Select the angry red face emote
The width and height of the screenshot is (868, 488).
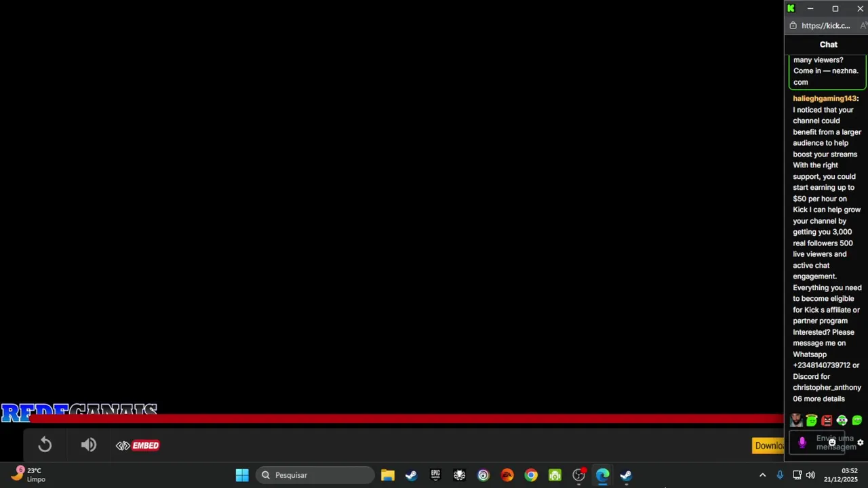pyautogui.click(x=827, y=421)
